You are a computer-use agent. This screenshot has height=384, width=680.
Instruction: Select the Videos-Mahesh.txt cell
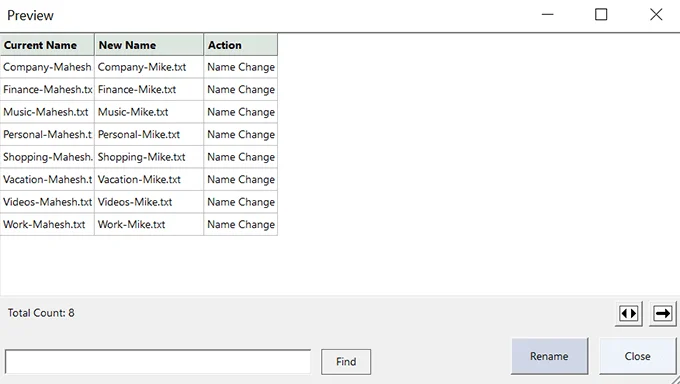point(47,202)
